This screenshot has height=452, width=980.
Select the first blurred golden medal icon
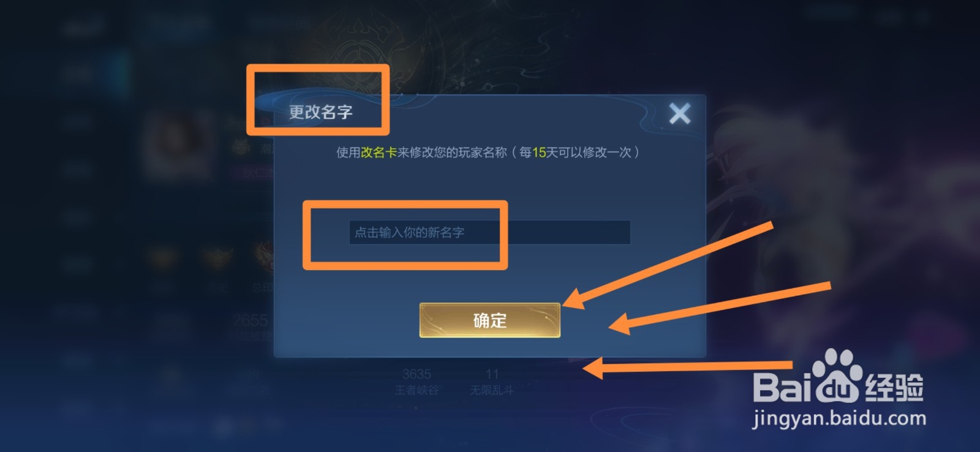[x=163, y=257]
